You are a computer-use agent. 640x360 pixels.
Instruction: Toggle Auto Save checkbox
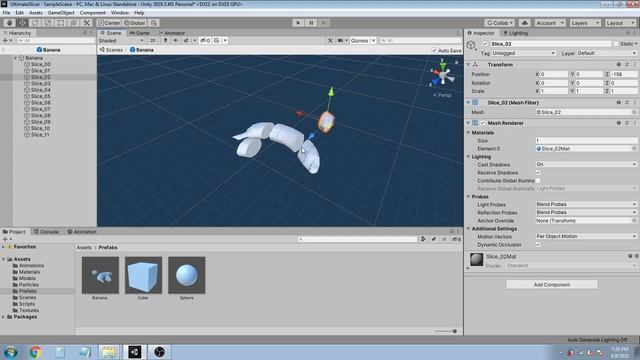(x=434, y=51)
